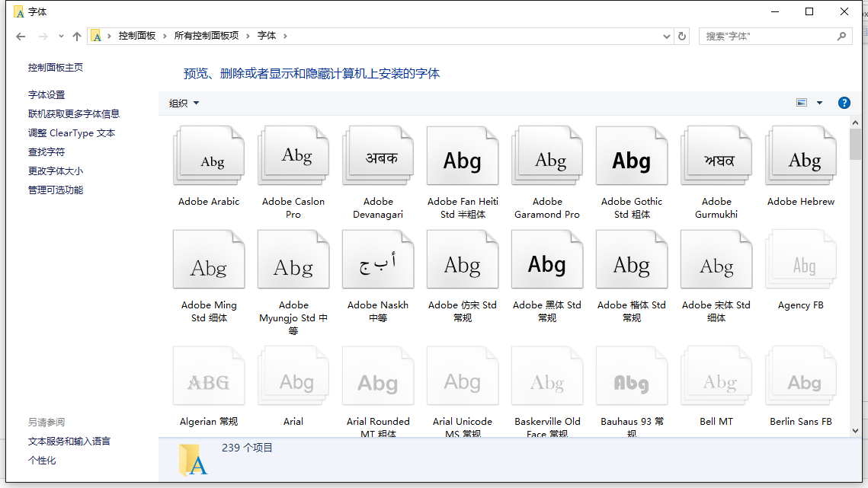Screen dimensions: 868x488
Task: Open 控制面板主页 link
Action: 56,68
